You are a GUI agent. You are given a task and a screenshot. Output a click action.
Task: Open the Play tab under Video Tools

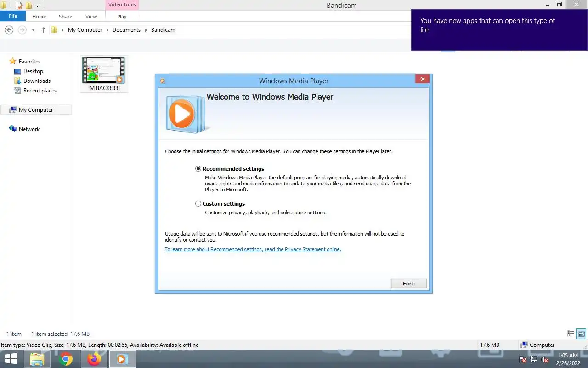tap(122, 17)
